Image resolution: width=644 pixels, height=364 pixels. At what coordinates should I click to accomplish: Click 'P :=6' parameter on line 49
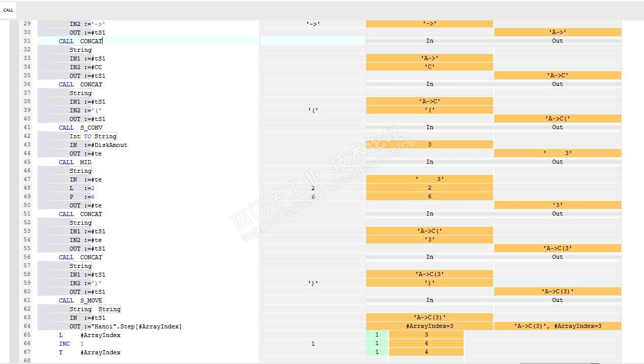[82, 197]
